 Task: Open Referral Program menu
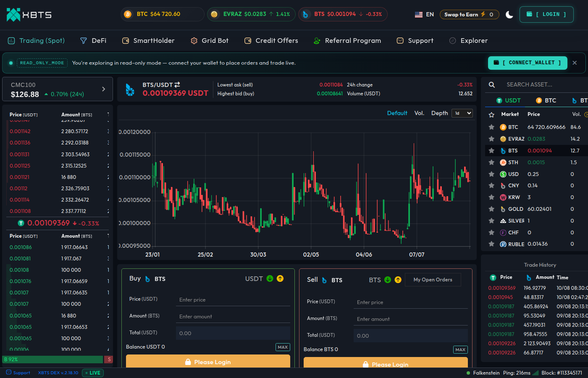point(347,41)
